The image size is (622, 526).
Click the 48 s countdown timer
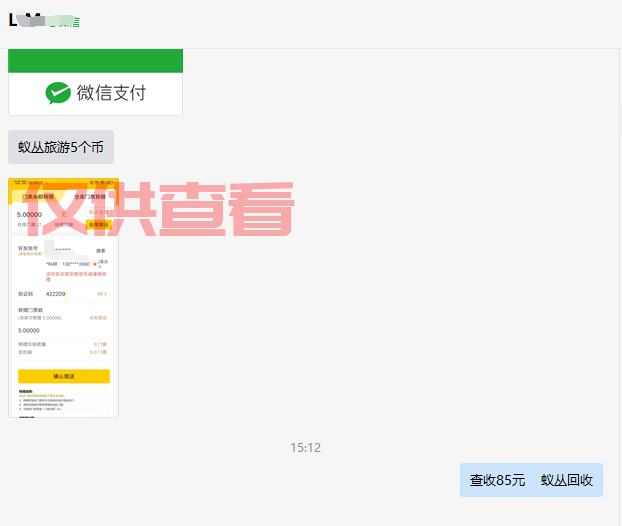pos(101,294)
